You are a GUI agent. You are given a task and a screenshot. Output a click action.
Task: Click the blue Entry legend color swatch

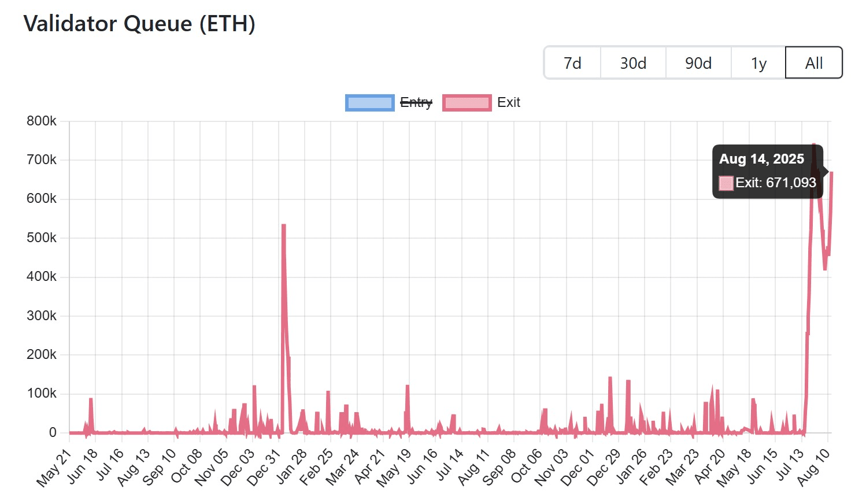(x=369, y=102)
